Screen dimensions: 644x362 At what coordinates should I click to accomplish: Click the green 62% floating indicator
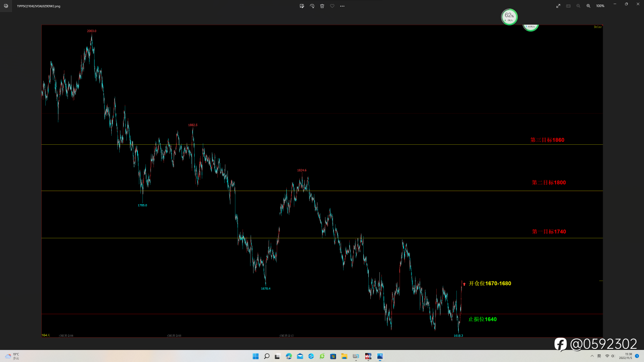coord(509,17)
